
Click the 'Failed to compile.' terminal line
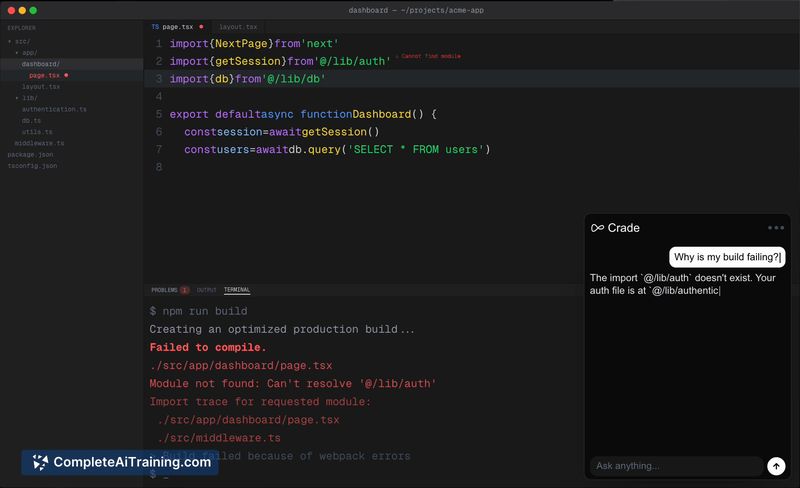click(208, 347)
